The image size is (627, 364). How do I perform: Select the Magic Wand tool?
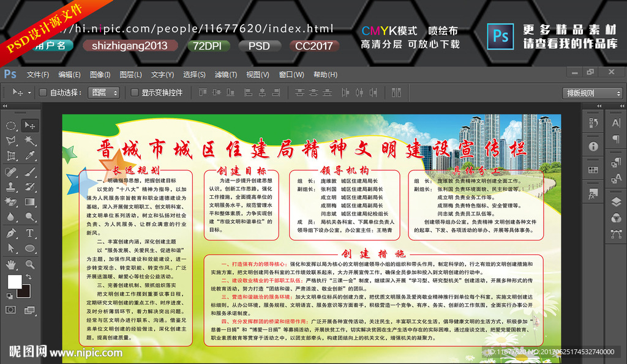(29, 140)
